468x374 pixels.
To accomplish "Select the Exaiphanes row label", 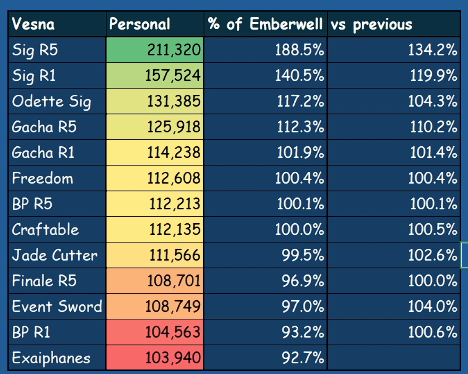I will 57,358.
